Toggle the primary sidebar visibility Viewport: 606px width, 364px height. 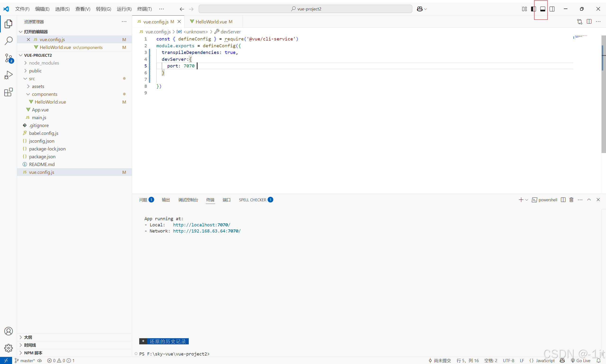click(533, 9)
